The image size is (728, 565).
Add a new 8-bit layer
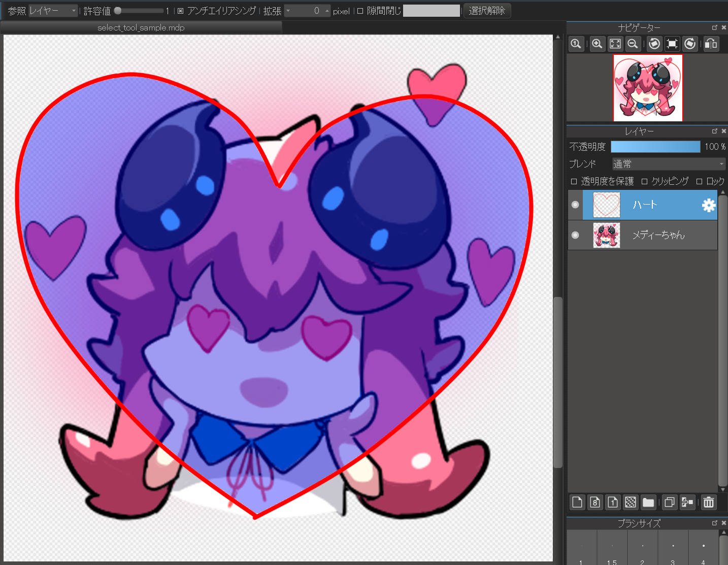[x=595, y=502]
